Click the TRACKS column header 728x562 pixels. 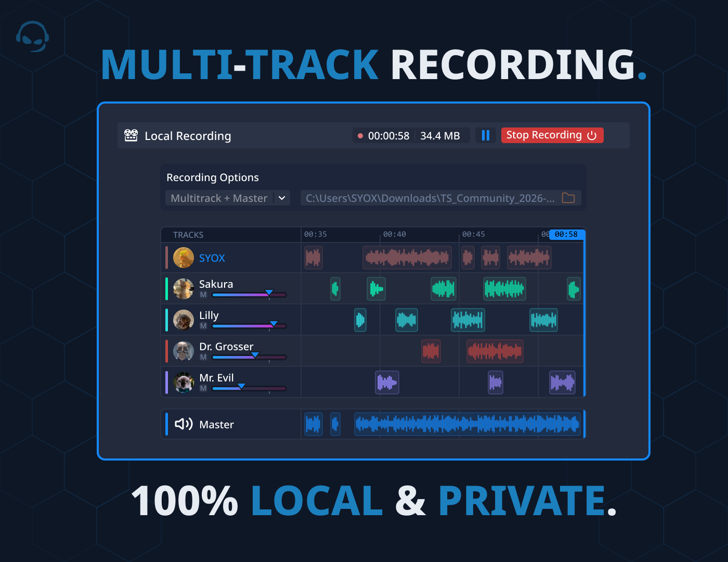pos(188,235)
